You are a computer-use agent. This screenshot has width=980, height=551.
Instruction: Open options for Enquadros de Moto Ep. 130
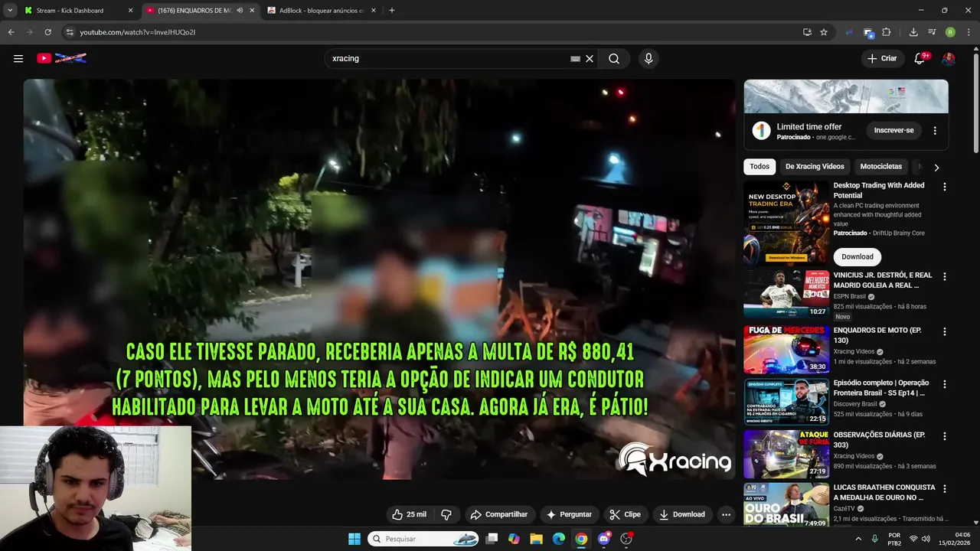[944, 331]
